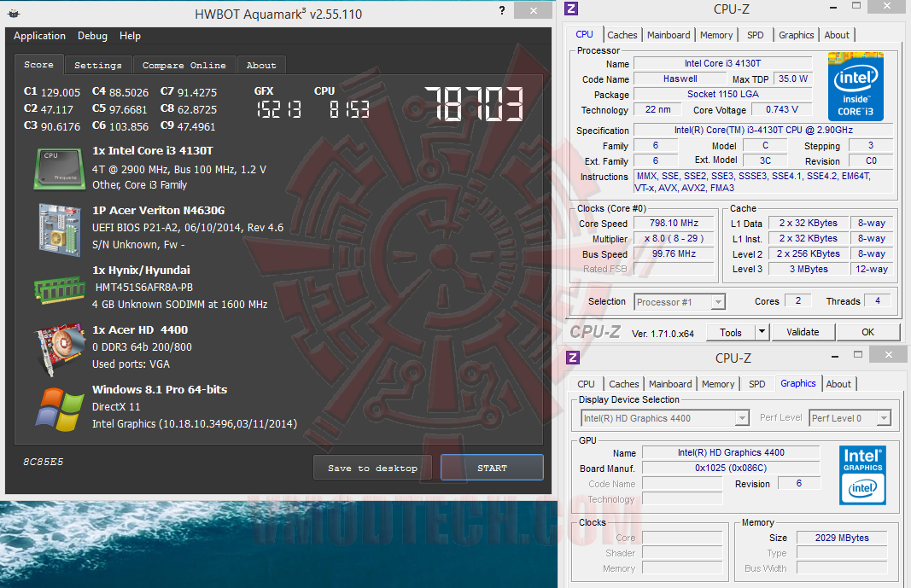Open the Application menu in Aquamark
Screen dimensions: 911x588
point(39,36)
